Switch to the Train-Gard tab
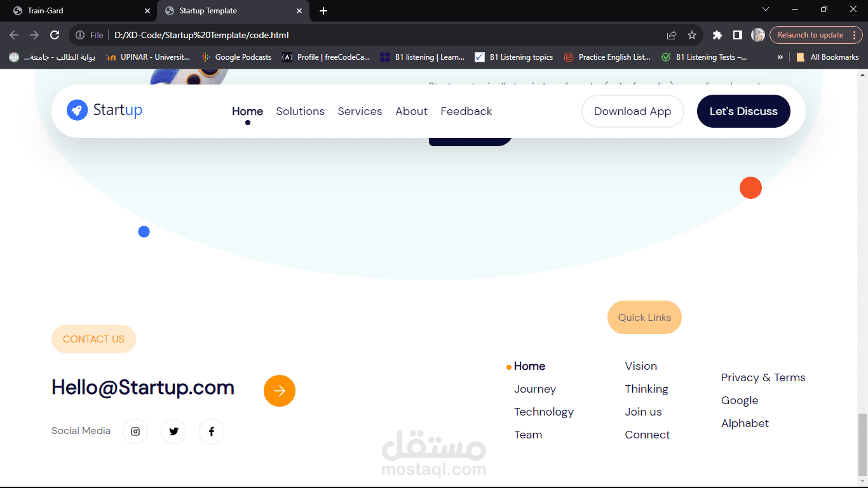868x488 pixels. pos(79,11)
